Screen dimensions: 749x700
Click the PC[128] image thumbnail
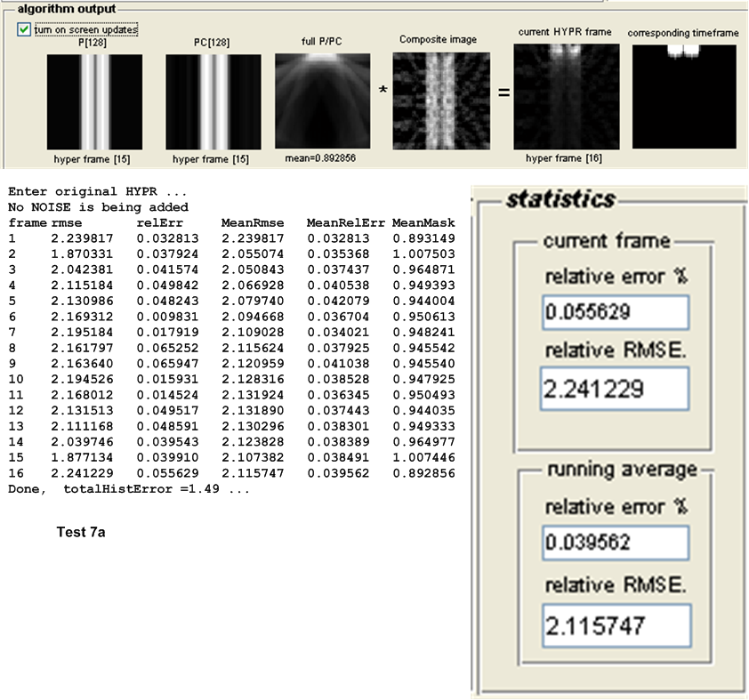[213, 100]
